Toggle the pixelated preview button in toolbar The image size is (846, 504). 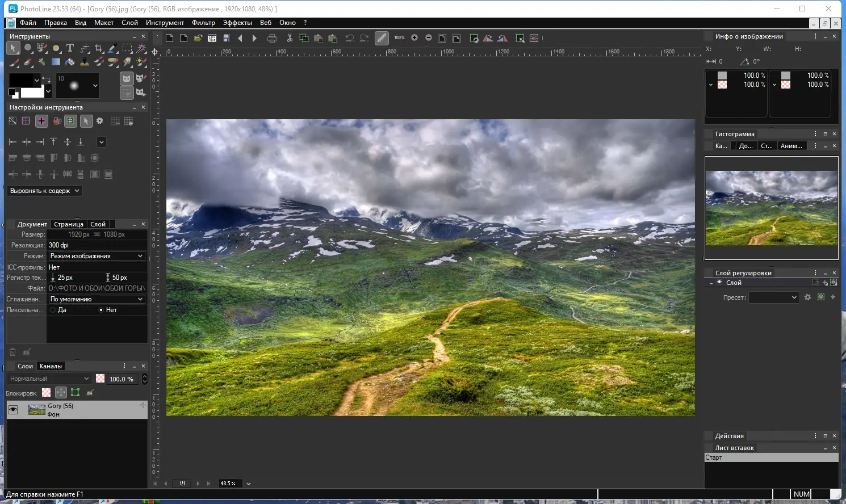(382, 38)
